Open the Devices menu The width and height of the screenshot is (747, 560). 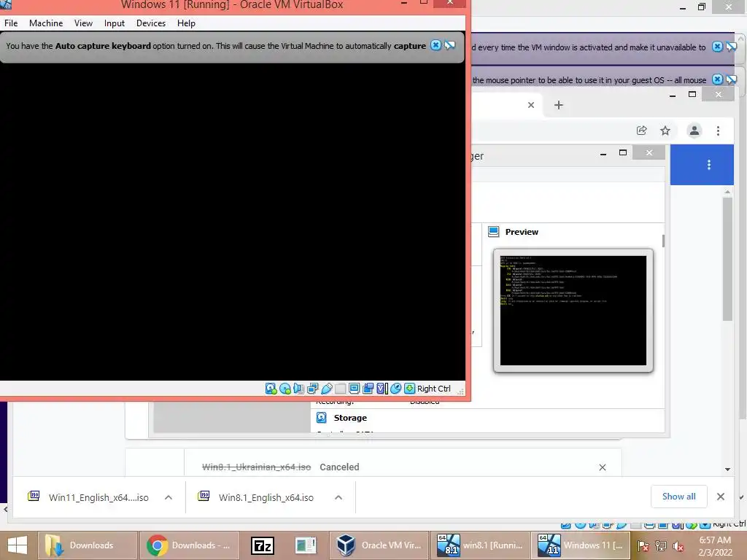tap(151, 23)
